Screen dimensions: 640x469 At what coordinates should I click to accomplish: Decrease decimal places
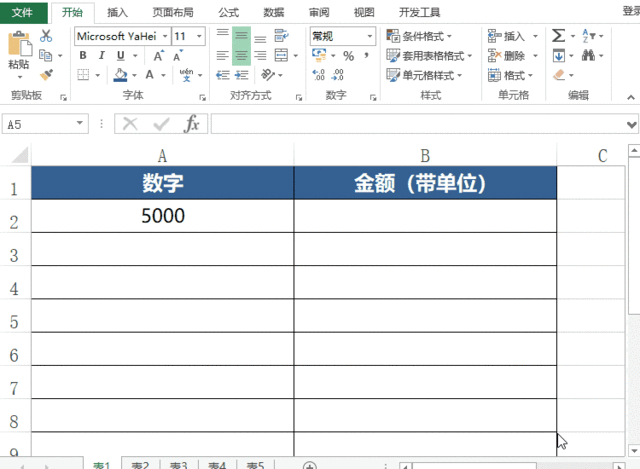coord(338,75)
